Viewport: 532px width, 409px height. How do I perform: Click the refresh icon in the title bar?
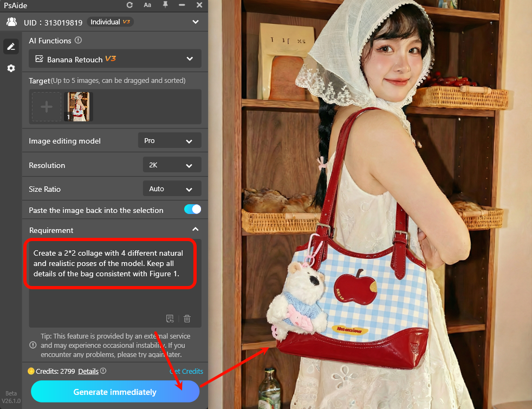coord(130,5)
